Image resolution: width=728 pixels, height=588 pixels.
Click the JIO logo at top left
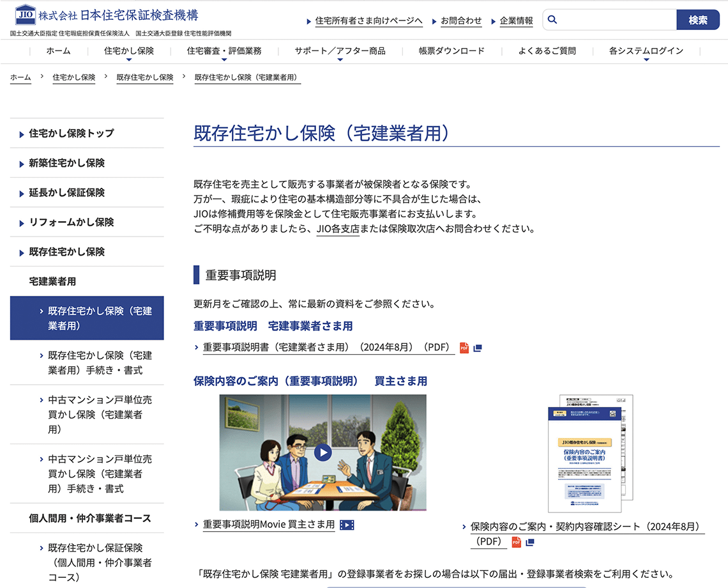coord(25,15)
